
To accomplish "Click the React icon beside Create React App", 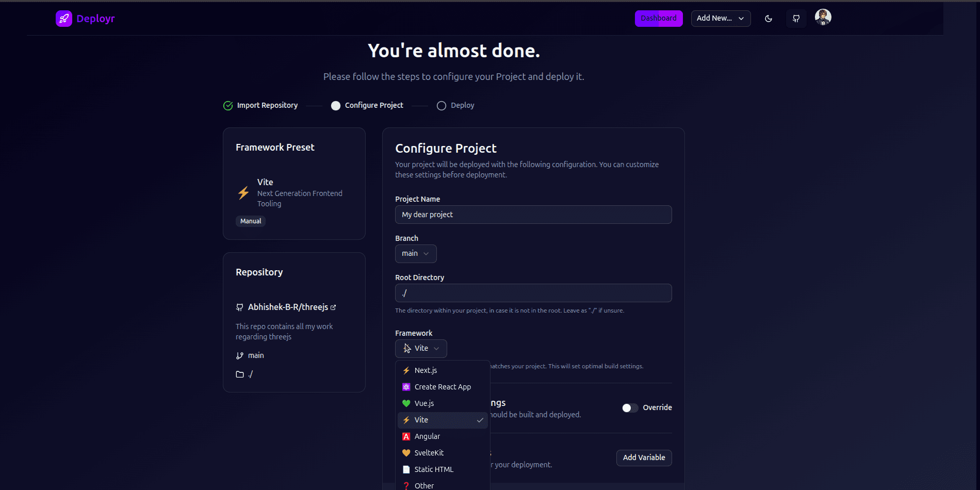I will 406,387.
